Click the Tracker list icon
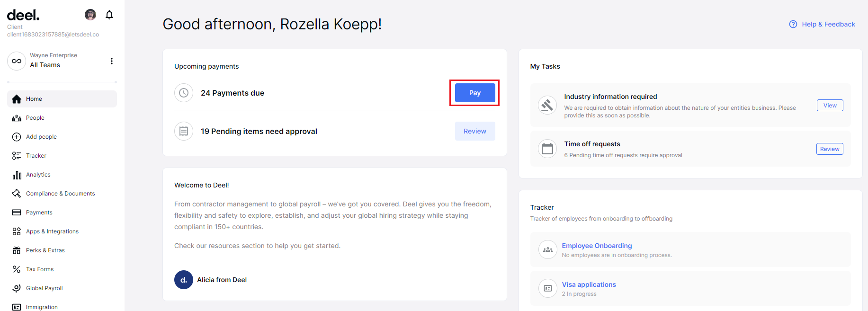 click(17, 156)
